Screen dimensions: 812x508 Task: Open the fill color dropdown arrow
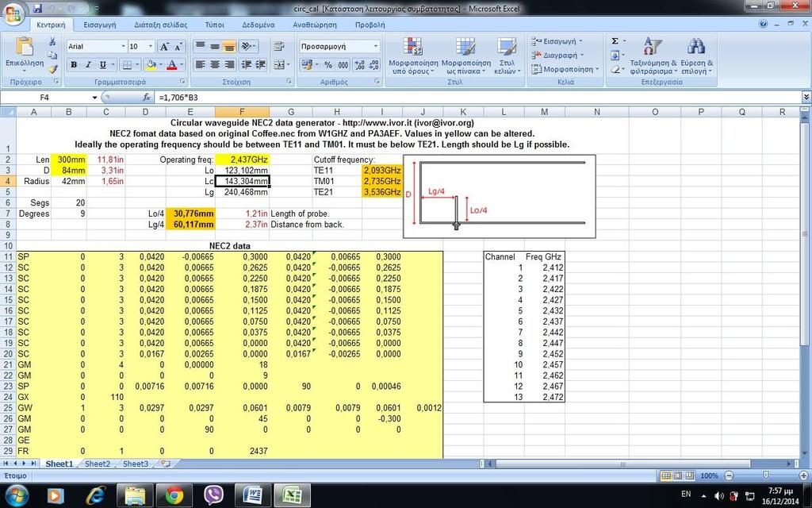(161, 65)
